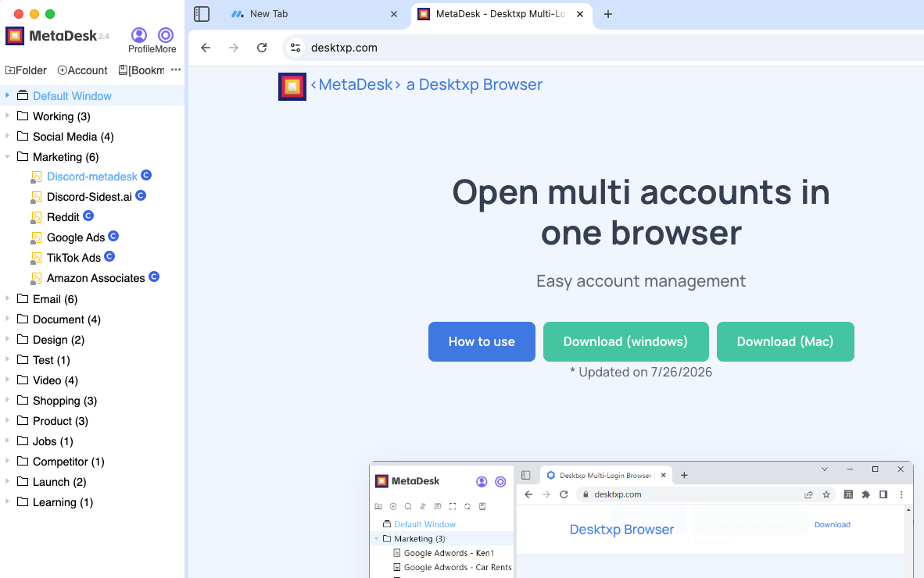This screenshot has width=924, height=578.
Task: Expand the Social Media (4) folder arrow
Action: [8, 136]
